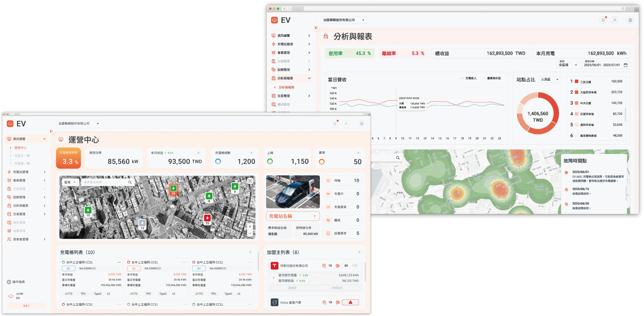Select the red charging station marker 25
This screenshot has height=316, width=644.
tap(207, 219)
